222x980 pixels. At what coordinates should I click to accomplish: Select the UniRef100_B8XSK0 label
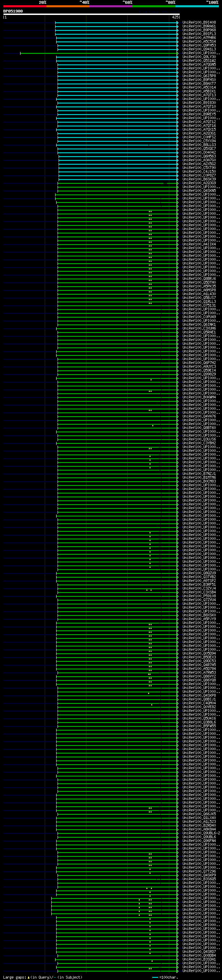coord(199,615)
